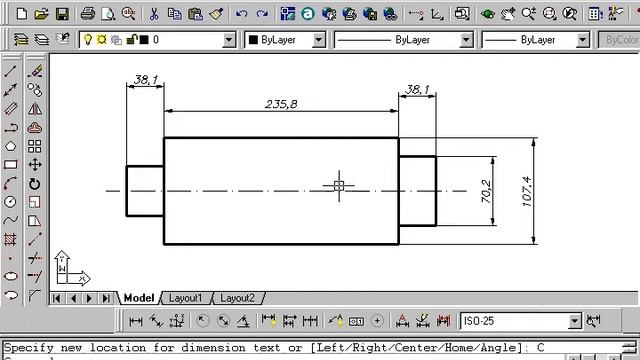Viewport: 640px width, 360px height.
Task: Cut selection with the scissors icon
Action: pyautogui.click(x=154, y=14)
